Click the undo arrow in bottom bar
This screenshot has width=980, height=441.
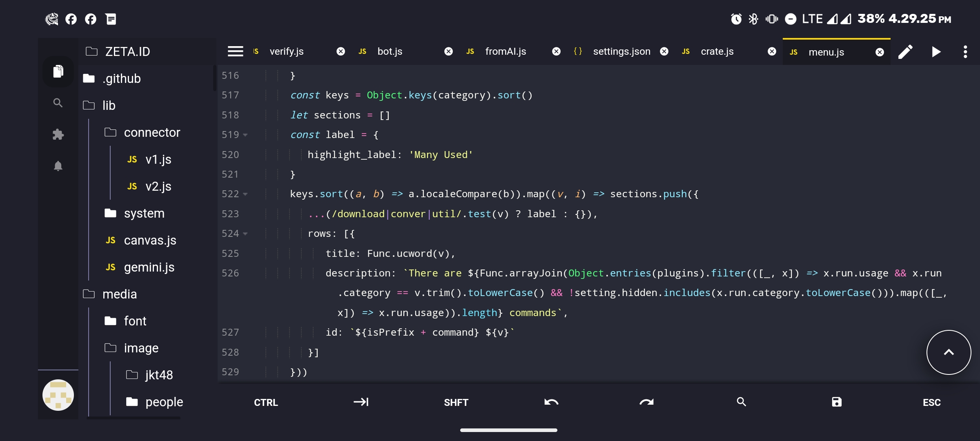coord(551,402)
